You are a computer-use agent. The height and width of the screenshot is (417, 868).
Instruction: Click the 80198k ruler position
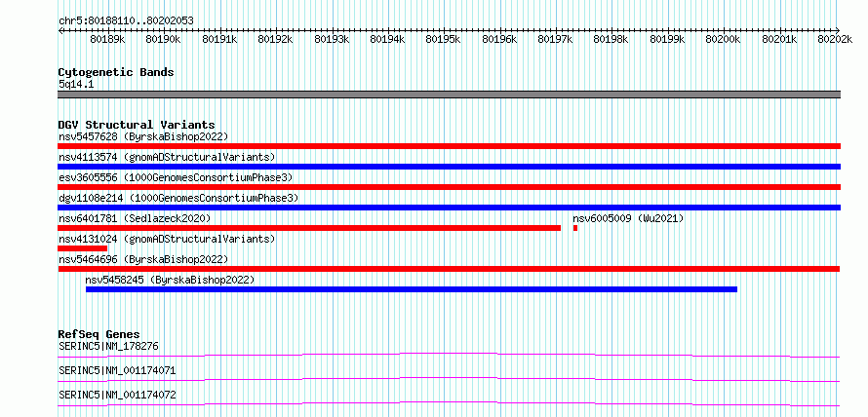click(612, 39)
